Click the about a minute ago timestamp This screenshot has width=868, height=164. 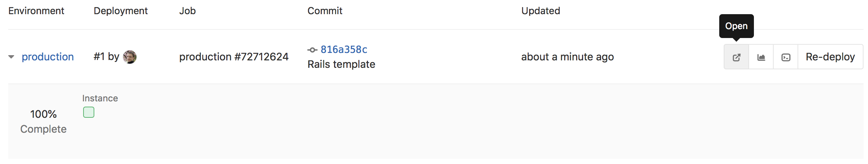click(x=567, y=57)
